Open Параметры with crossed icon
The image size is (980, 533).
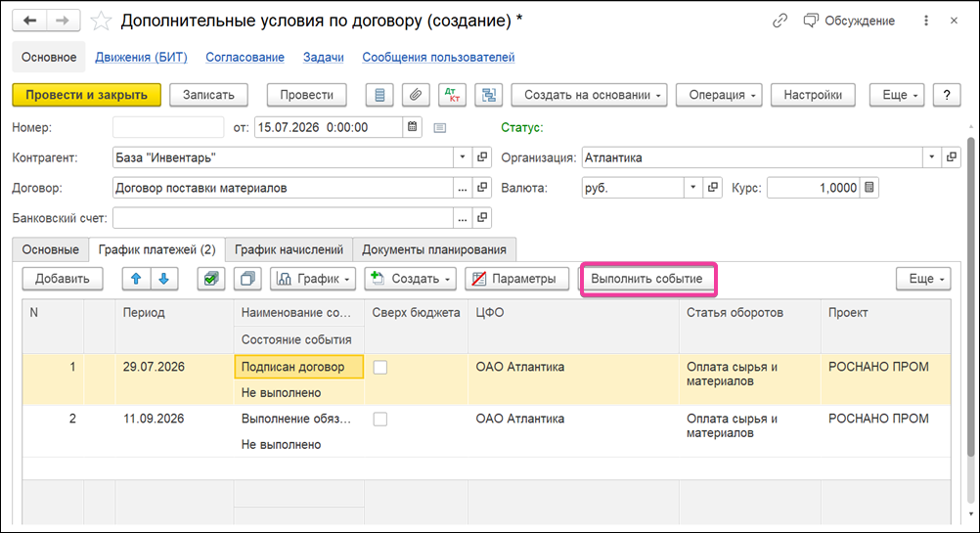(516, 279)
